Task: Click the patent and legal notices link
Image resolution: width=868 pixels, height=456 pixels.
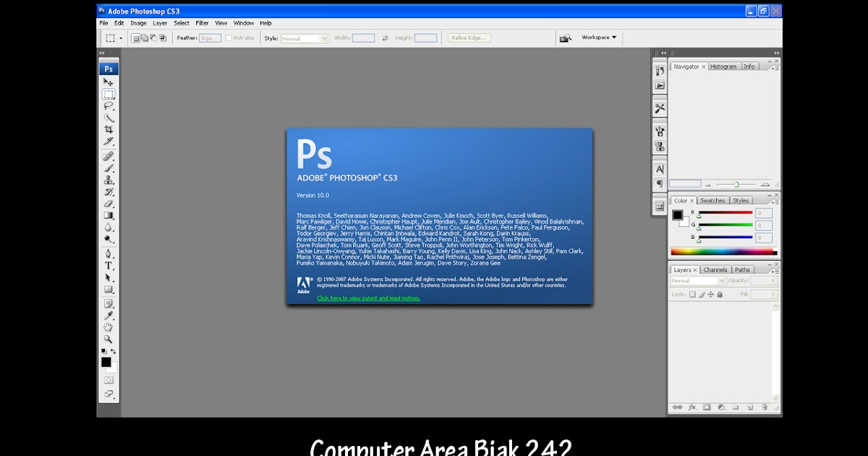Action: [x=368, y=298]
